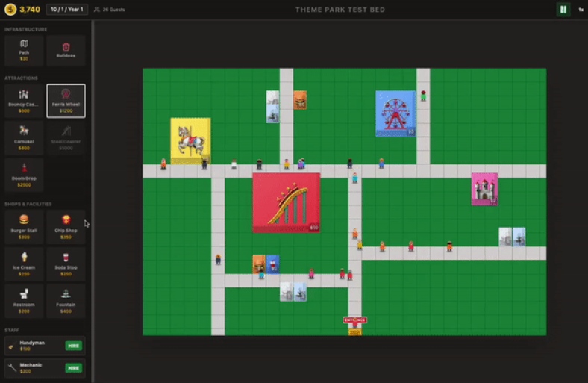588x383 pixels.
Task: Pick the Soda Shop tile
Action: click(x=66, y=264)
